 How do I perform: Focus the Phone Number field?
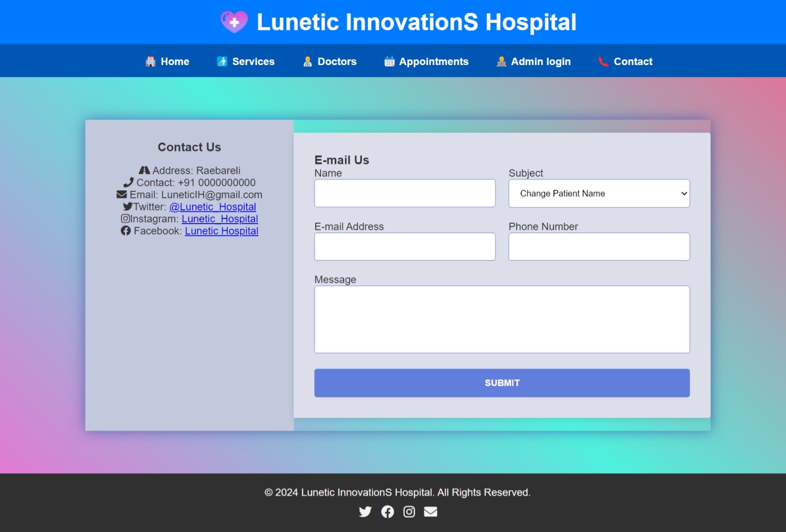599,246
